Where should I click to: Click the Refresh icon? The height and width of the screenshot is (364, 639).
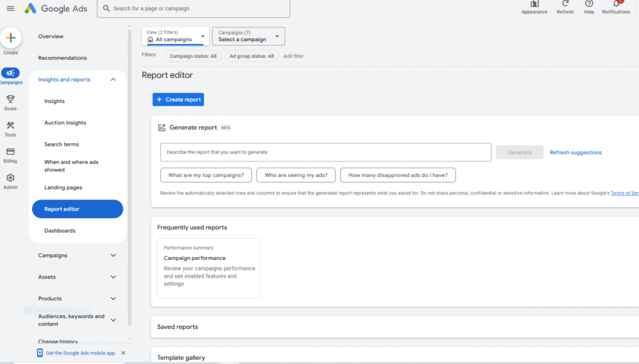click(x=565, y=4)
